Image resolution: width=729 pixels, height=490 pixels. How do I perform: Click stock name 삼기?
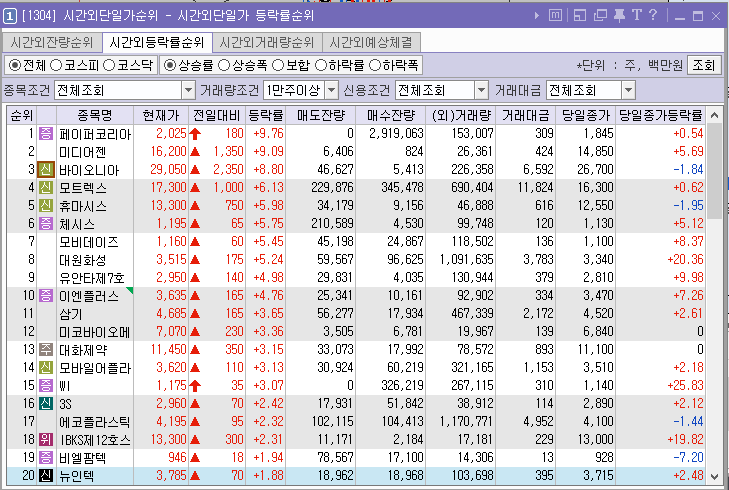click(x=70, y=314)
